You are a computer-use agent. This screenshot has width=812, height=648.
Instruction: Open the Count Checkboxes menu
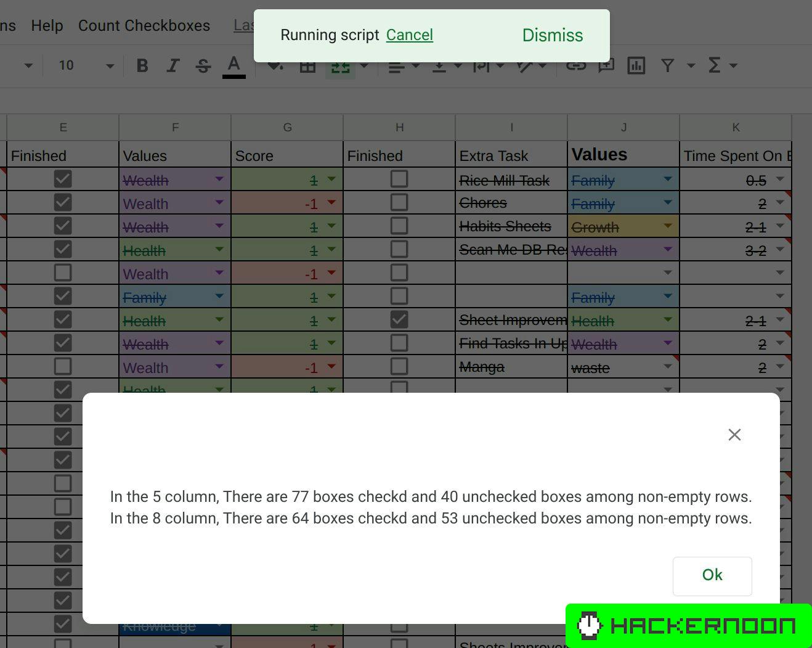pos(144,25)
